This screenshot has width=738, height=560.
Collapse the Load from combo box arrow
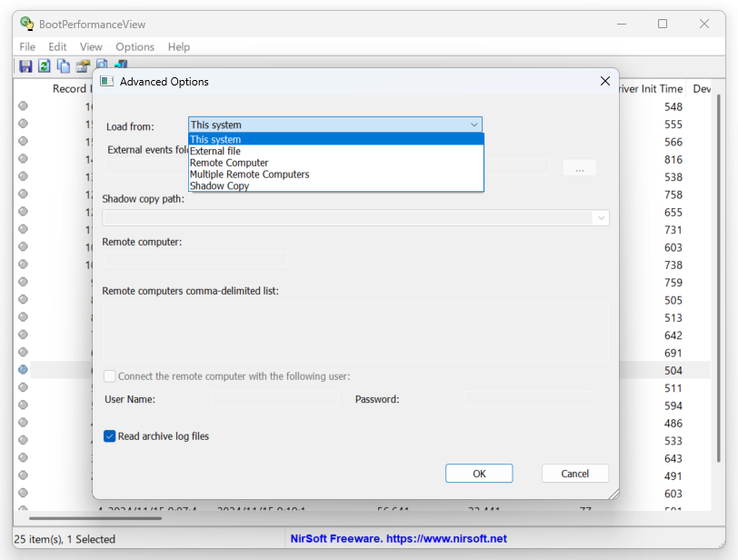pyautogui.click(x=474, y=125)
